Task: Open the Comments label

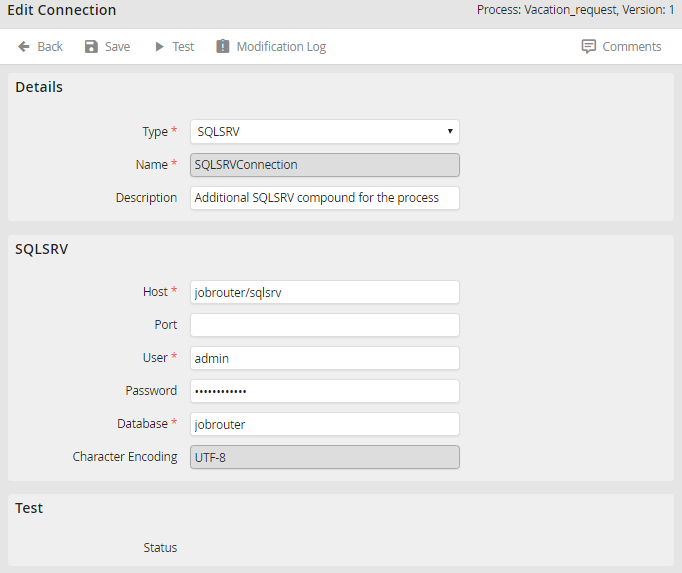Action: [x=632, y=47]
